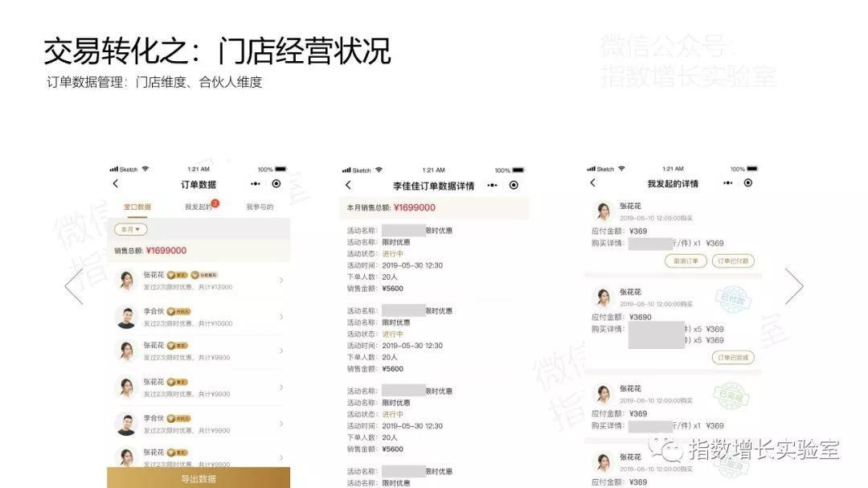
Task: Show previous slide with left carousel arrow
Action: pos(74,286)
